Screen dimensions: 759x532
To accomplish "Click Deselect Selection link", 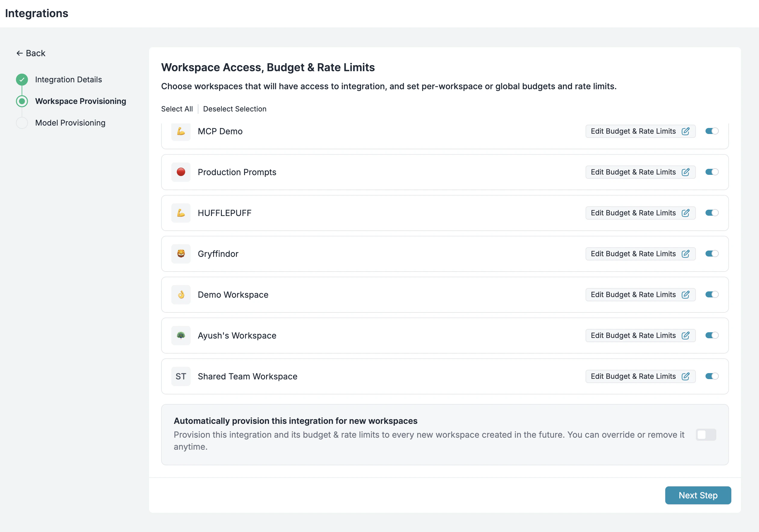I will click(235, 109).
